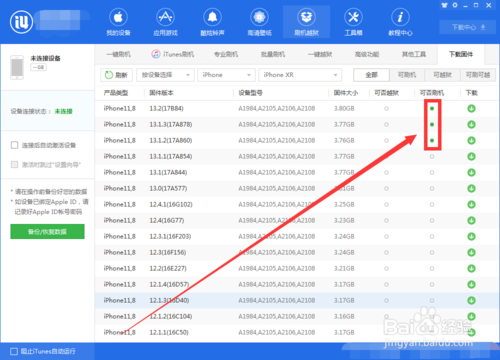Open the 专业刷机 tab
Screen dimensions: 500x360
click(x=226, y=54)
